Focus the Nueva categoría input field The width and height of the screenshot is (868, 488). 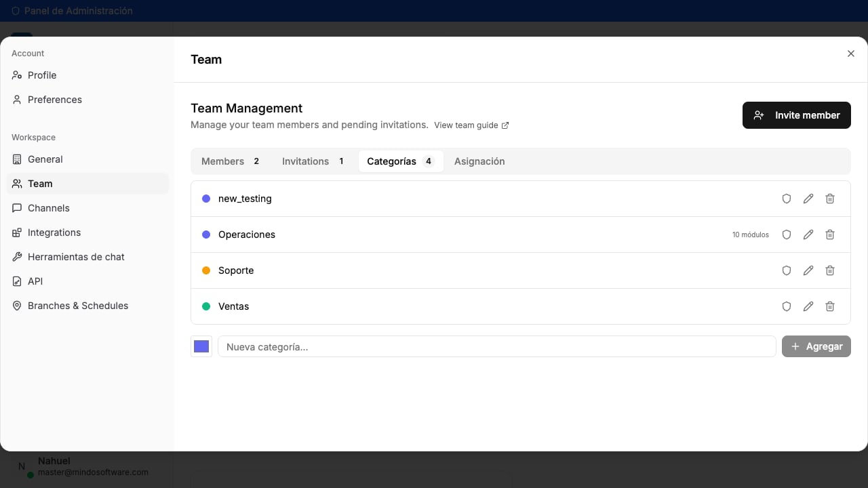pos(496,346)
